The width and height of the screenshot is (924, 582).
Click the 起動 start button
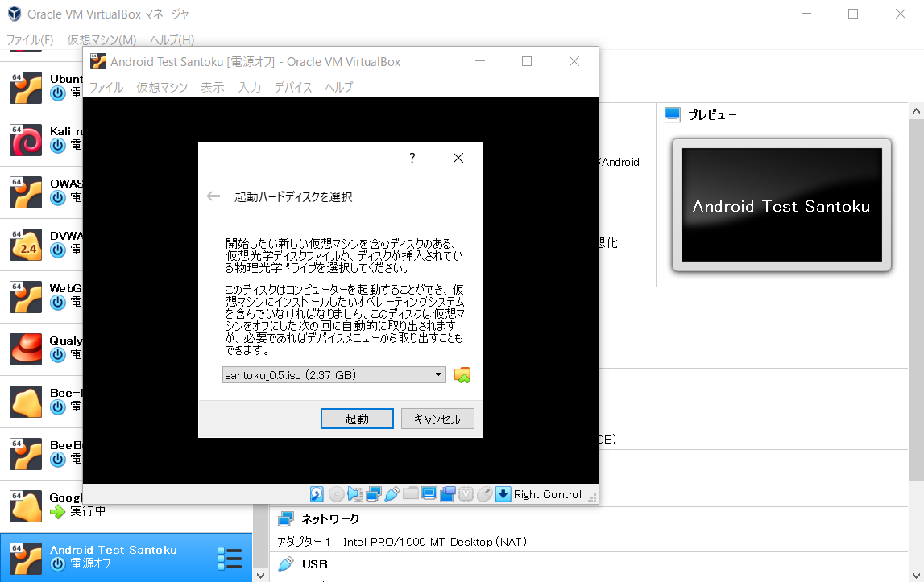tap(357, 419)
